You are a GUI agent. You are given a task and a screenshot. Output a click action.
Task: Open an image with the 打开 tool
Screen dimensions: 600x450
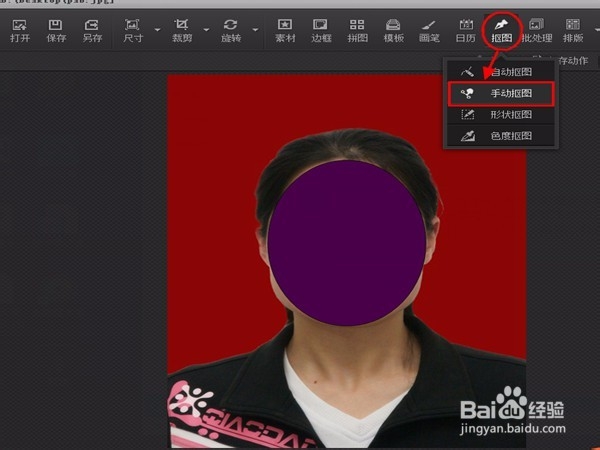[x=20, y=31]
